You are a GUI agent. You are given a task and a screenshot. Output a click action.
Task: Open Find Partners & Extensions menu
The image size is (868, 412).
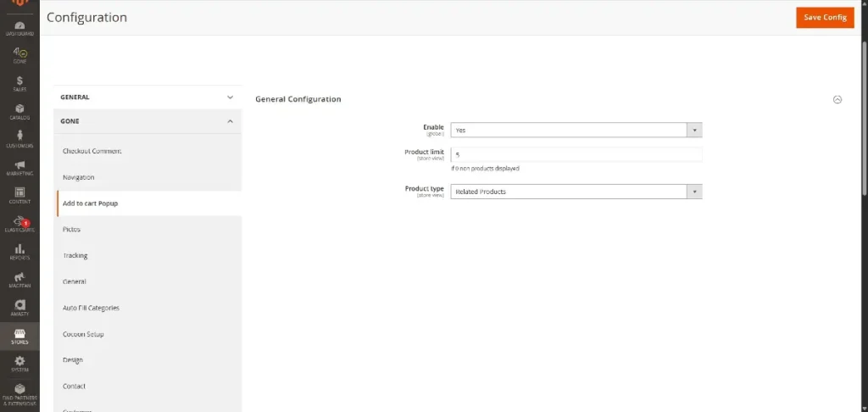pos(19,394)
